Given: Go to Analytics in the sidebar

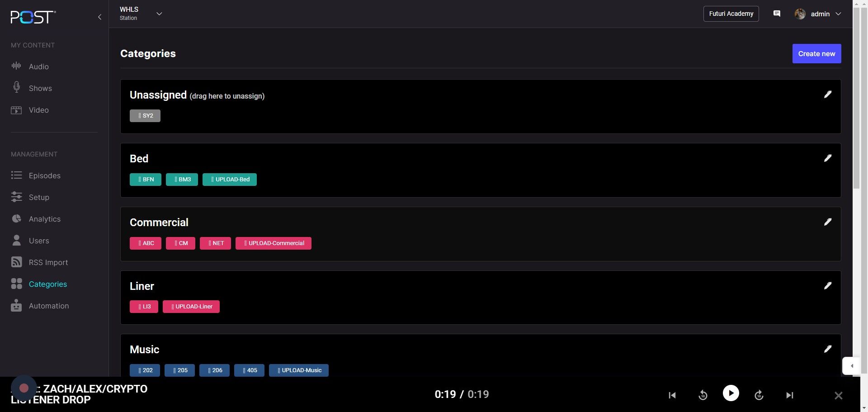Looking at the screenshot, I should click(44, 219).
